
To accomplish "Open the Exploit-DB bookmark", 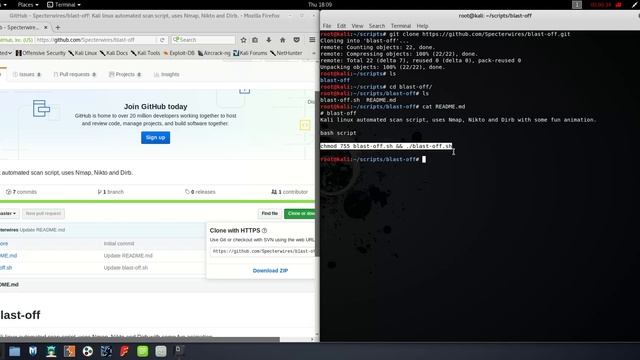I will tap(179, 53).
